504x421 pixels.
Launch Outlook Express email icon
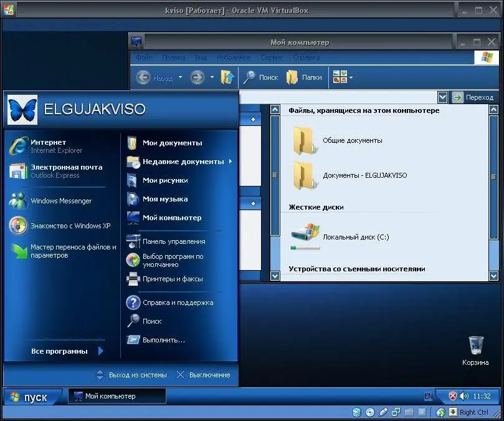(x=18, y=171)
